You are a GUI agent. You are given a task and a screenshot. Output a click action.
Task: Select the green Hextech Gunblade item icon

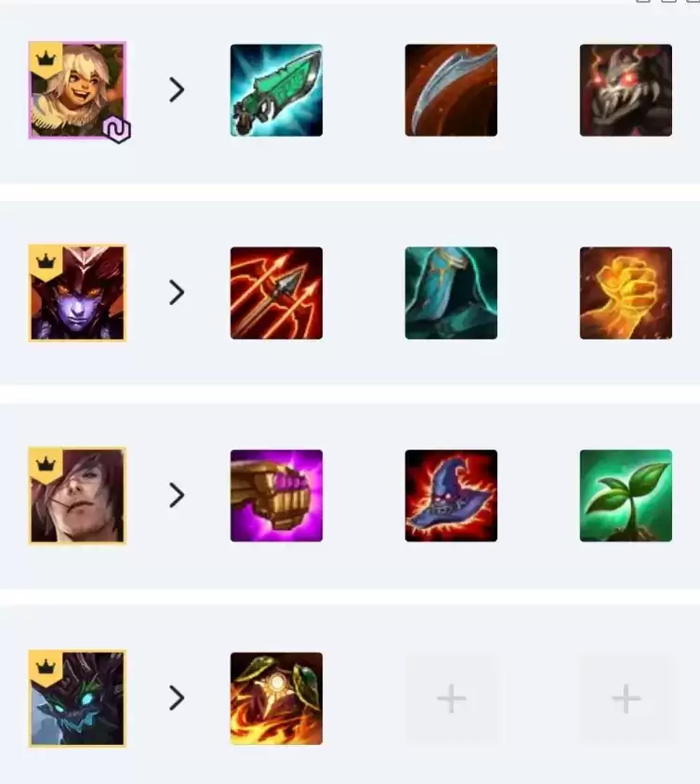(x=276, y=90)
